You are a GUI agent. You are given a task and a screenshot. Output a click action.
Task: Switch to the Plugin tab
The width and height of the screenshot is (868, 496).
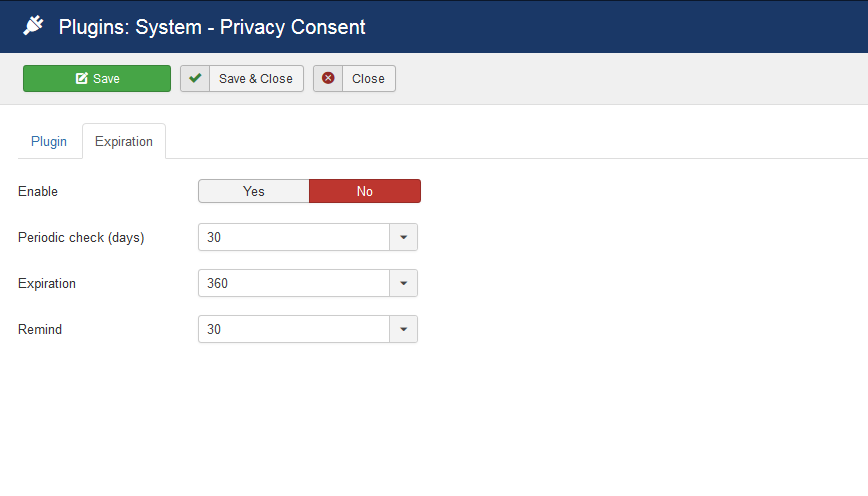(x=49, y=141)
